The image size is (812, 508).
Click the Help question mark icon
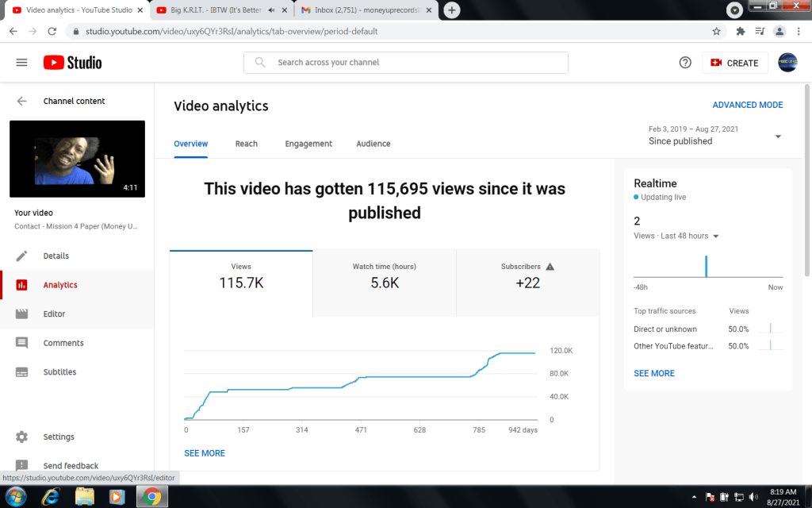685,63
